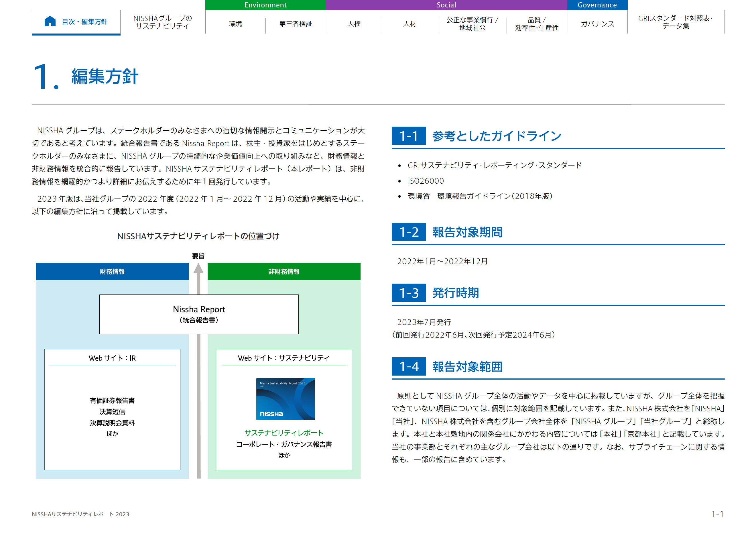The width and height of the screenshot is (756, 534).
Task: Click the Web サイト：IR heading
Action: [112, 358]
